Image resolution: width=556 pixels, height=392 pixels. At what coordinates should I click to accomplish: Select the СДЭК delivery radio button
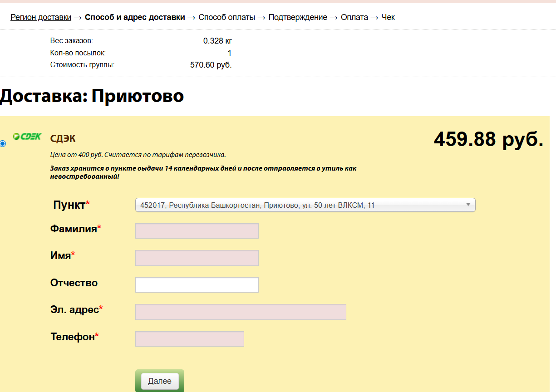[3, 143]
